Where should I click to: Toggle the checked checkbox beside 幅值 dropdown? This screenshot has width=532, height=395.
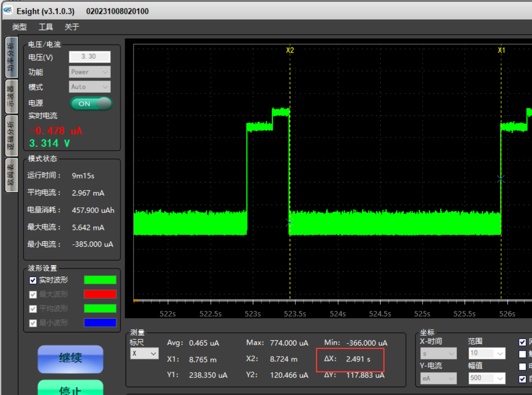coord(522,379)
